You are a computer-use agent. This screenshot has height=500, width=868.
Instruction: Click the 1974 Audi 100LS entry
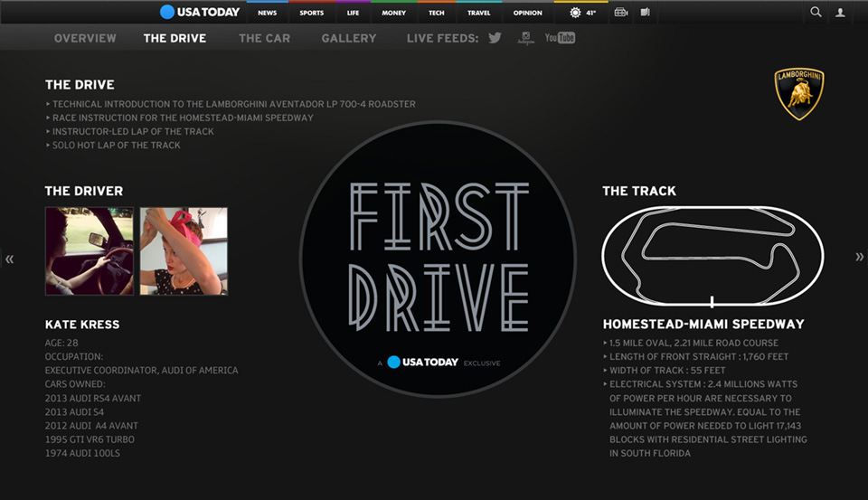click(x=82, y=453)
